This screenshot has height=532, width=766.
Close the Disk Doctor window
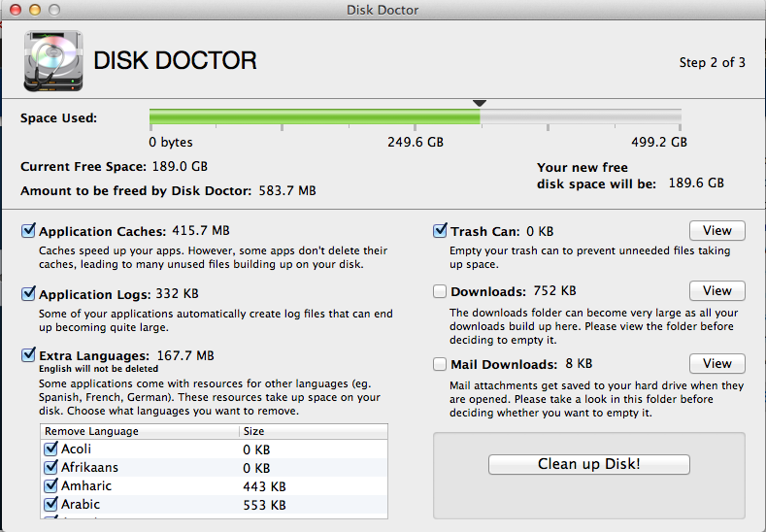16,10
